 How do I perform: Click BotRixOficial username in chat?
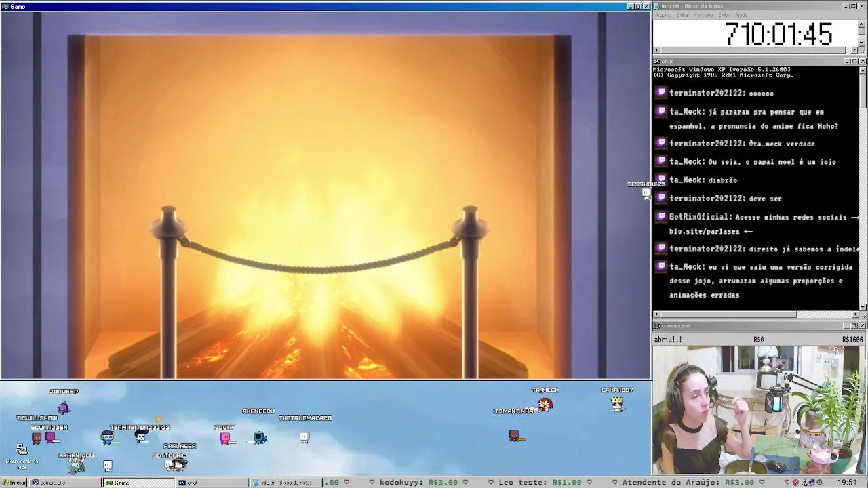point(701,217)
